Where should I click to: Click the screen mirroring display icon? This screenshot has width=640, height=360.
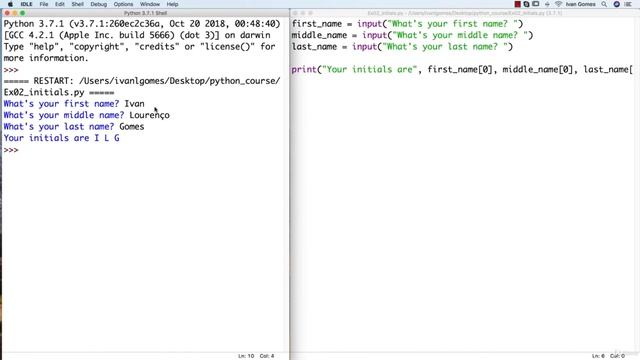point(536,4)
